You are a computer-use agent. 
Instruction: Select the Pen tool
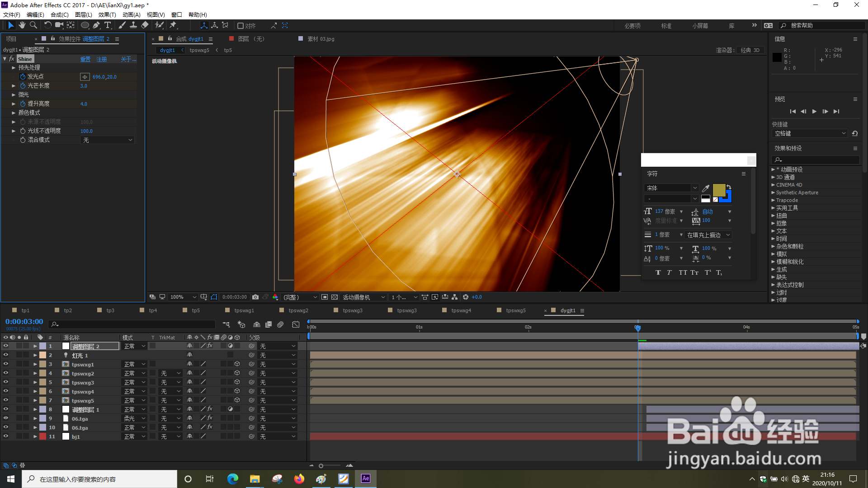tap(96, 25)
